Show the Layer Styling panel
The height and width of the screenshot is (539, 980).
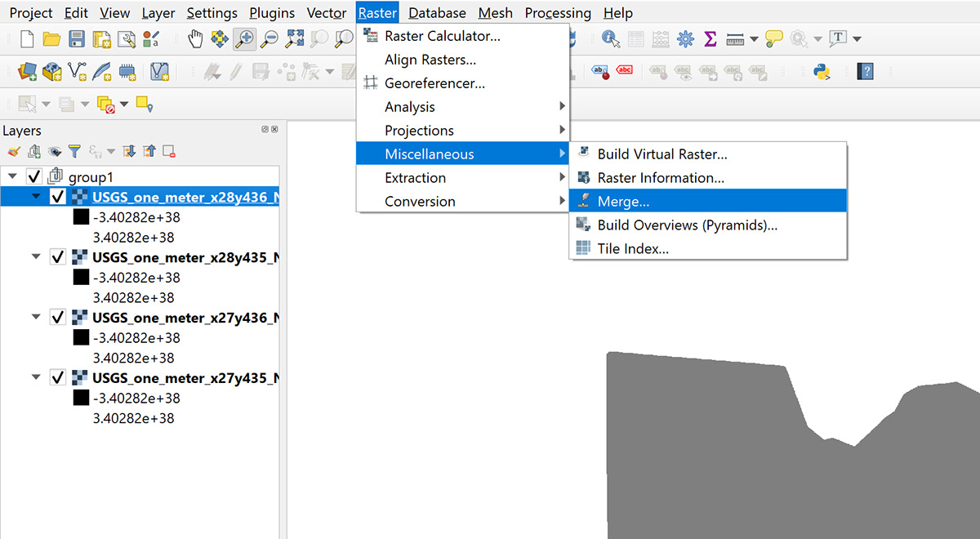(x=14, y=151)
